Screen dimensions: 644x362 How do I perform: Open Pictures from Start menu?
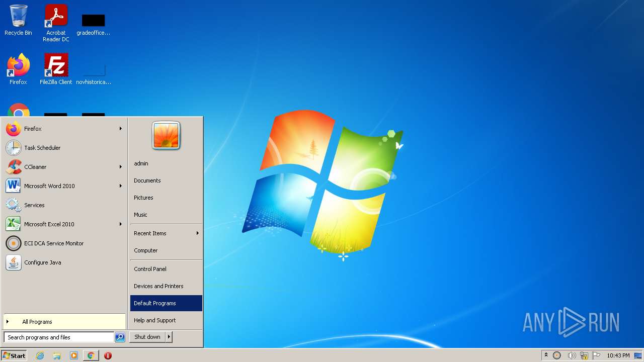pyautogui.click(x=166, y=198)
